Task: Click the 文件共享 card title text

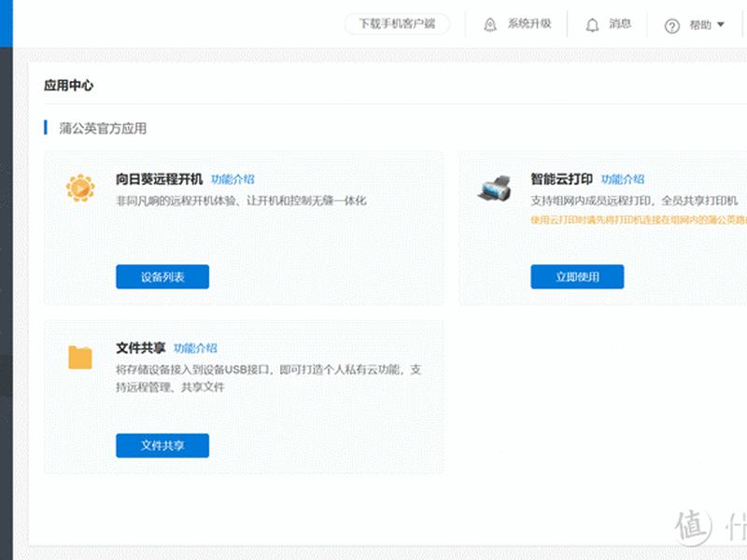Action: pos(141,348)
